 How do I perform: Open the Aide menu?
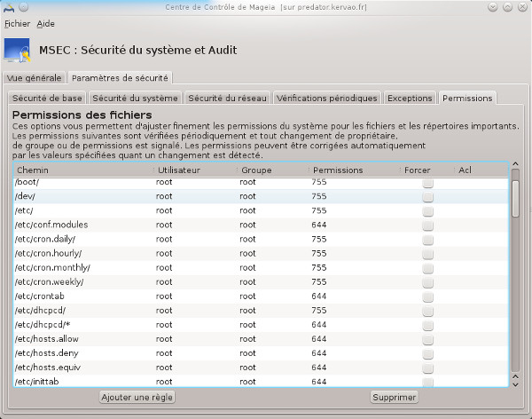(x=45, y=24)
